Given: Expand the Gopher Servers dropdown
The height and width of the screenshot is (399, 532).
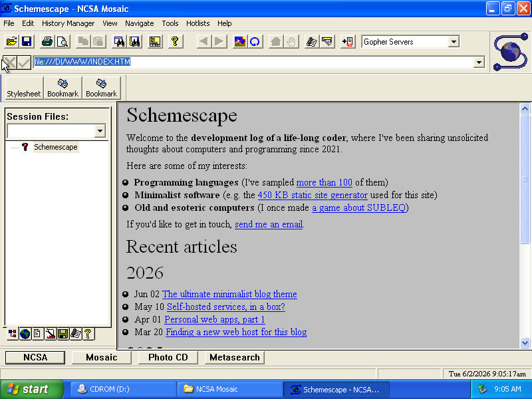Looking at the screenshot, I should (x=454, y=42).
